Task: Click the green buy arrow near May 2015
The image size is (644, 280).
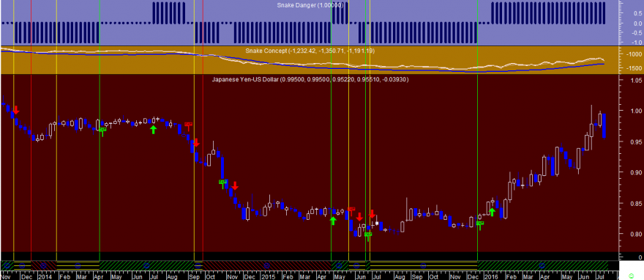Action: 333,221
